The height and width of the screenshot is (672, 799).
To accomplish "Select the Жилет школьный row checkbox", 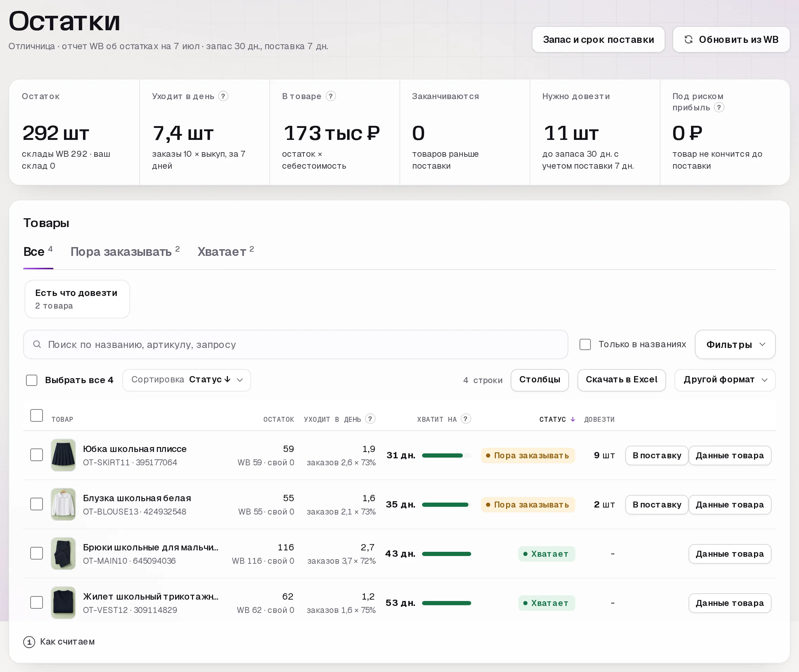I will pyautogui.click(x=37, y=602).
